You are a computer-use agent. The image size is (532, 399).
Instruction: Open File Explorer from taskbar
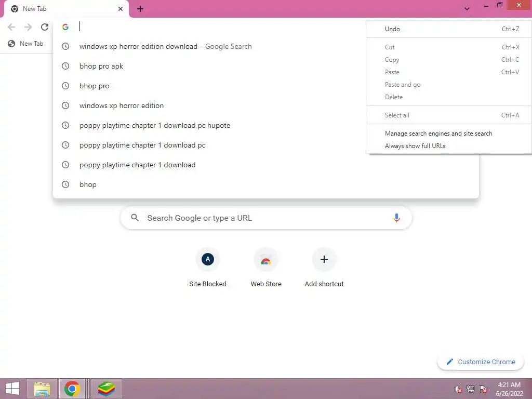pos(42,389)
